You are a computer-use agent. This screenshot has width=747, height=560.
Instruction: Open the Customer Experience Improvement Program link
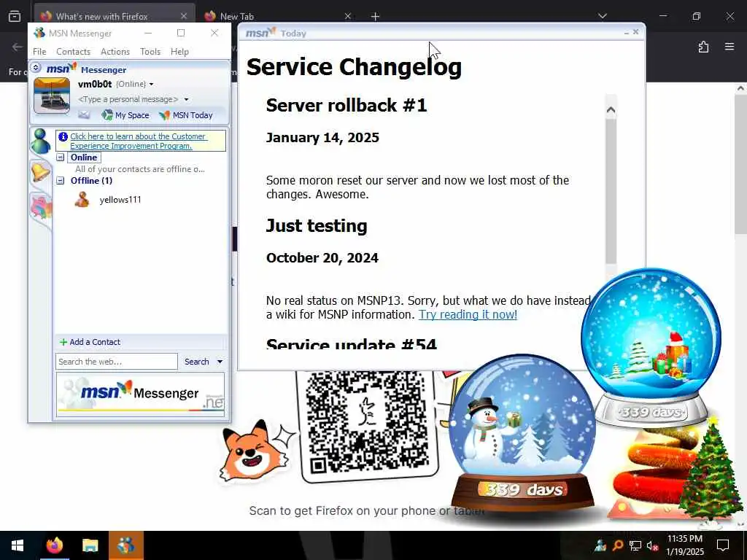[138, 141]
